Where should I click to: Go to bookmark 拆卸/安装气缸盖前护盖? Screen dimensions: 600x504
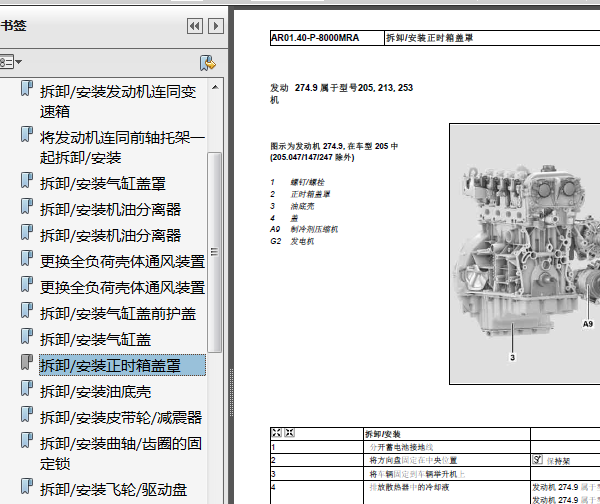point(118,314)
